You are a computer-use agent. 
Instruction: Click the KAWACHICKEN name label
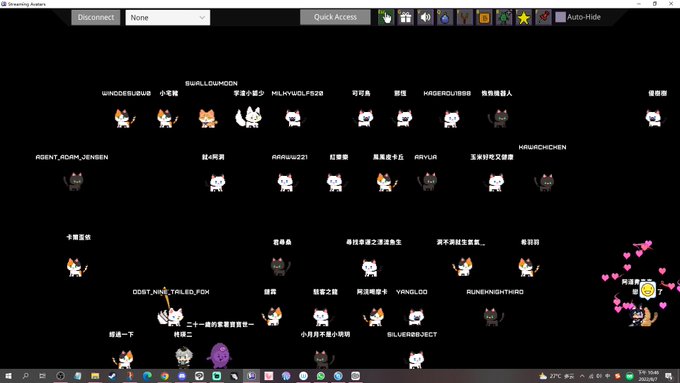pos(542,147)
